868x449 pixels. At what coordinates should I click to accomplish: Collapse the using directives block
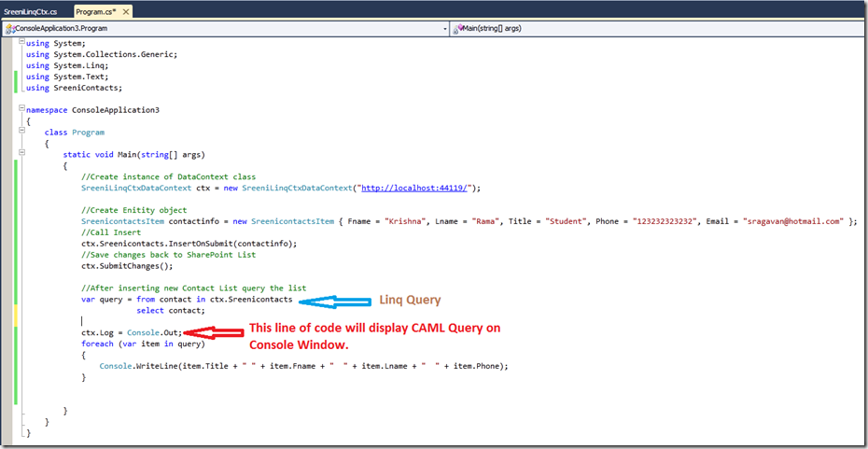click(21, 43)
